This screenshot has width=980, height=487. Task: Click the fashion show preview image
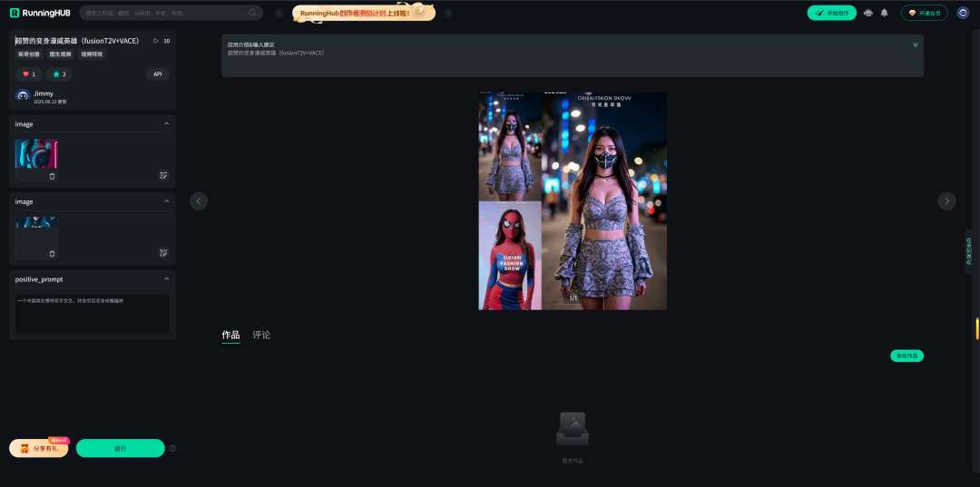(x=573, y=201)
